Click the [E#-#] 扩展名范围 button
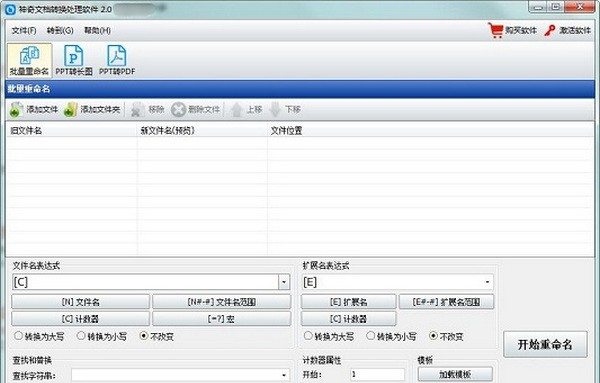 (447, 302)
